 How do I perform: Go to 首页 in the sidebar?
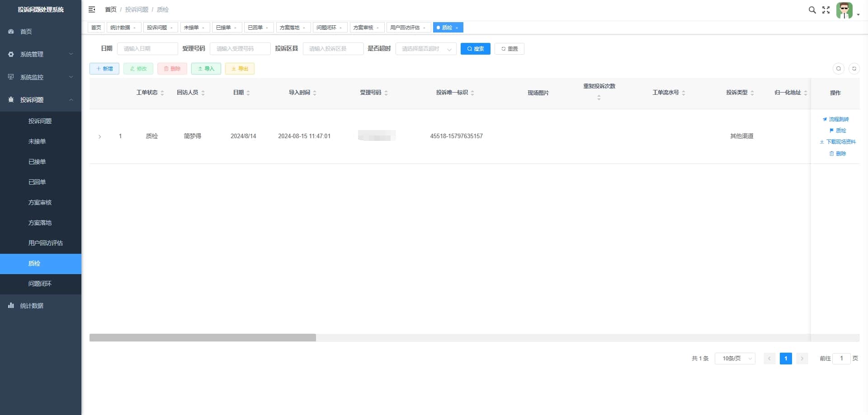41,32
